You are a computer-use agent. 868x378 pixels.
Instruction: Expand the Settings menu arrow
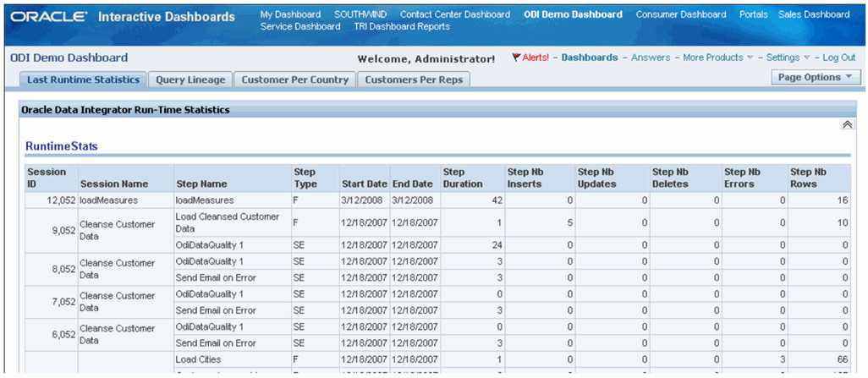click(x=806, y=58)
